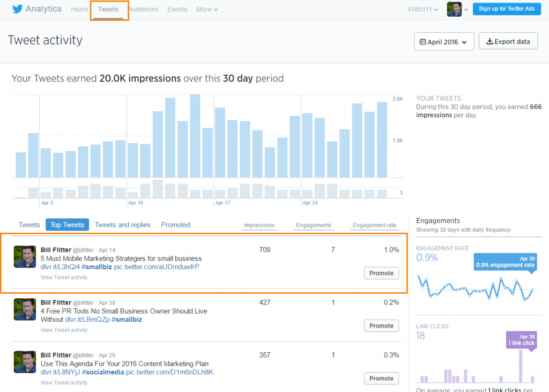The height and width of the screenshot is (392, 549).
Task: Click the Twitter bird logo
Action: pyautogui.click(x=18, y=9)
